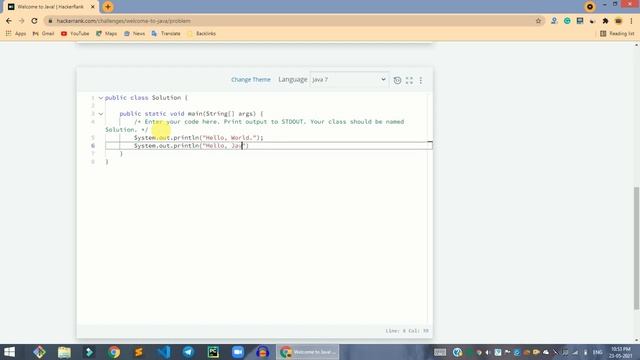Open the Language Java 7 dropdown
640x360 pixels.
(349, 80)
